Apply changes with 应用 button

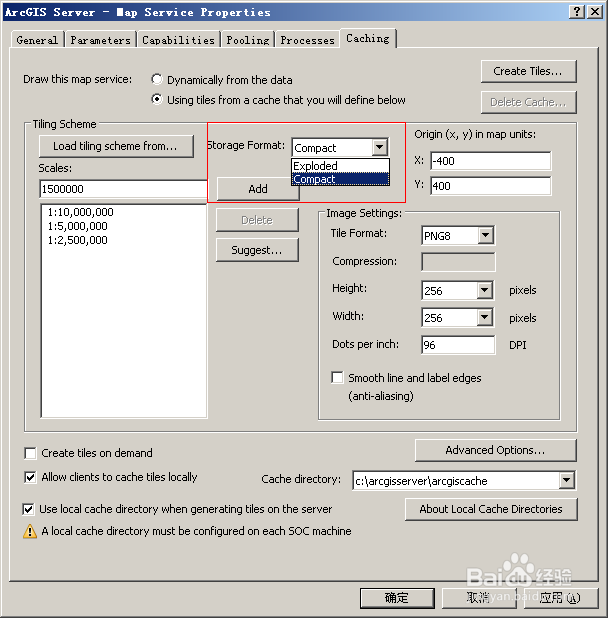pos(560,598)
